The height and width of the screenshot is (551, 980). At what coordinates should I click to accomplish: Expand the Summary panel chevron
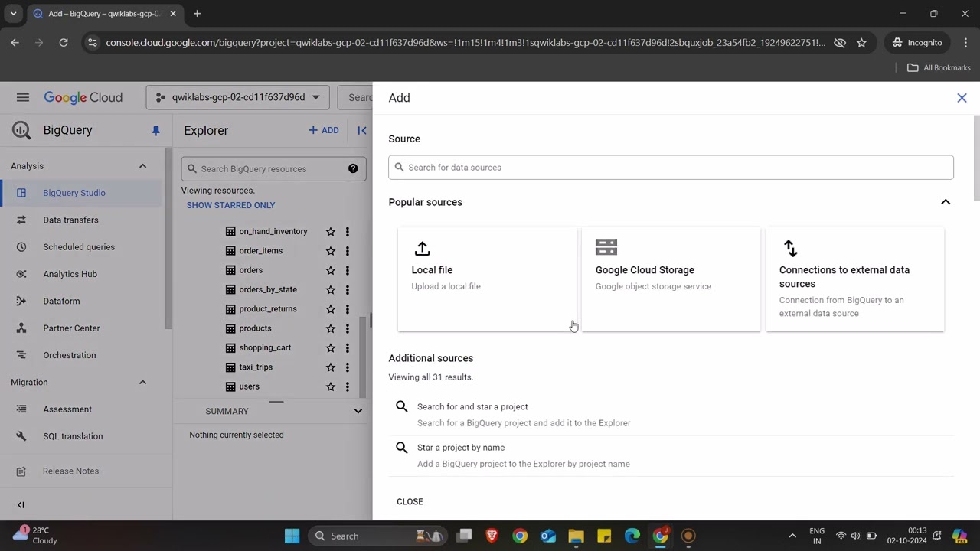point(358,411)
